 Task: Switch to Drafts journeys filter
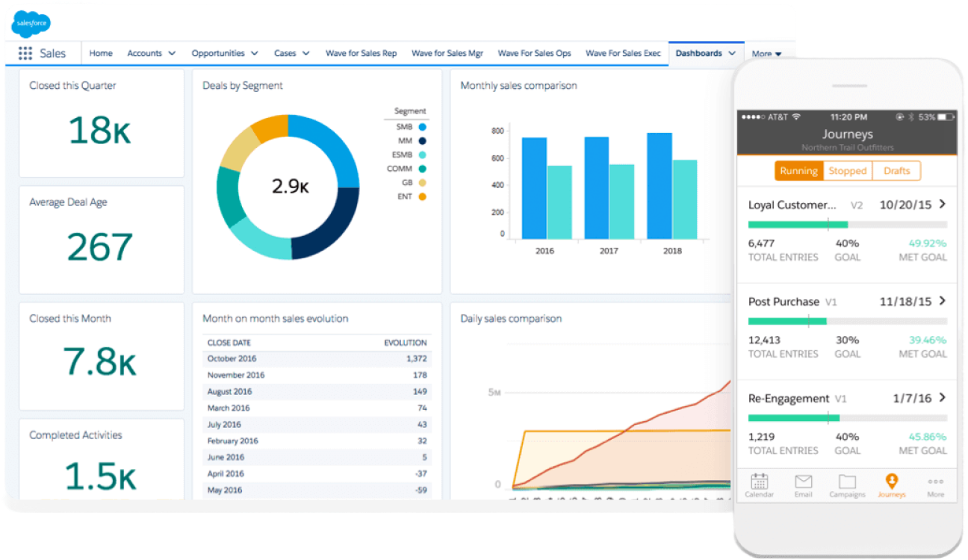(896, 170)
